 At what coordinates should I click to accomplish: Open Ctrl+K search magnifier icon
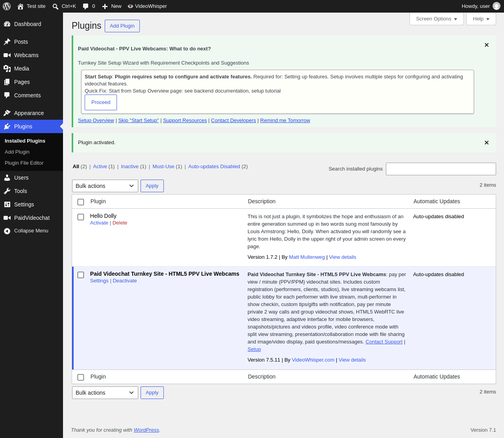click(x=56, y=6)
